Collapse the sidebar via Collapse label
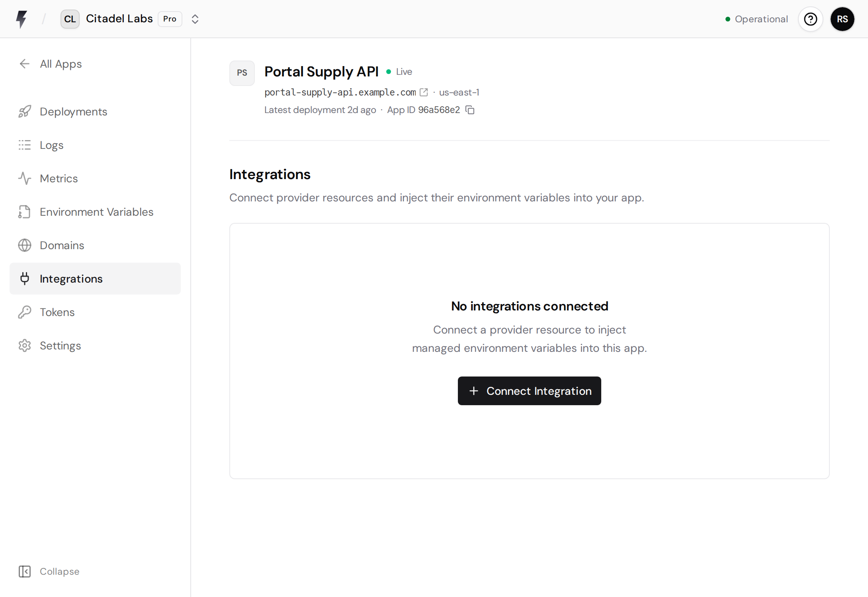The height and width of the screenshot is (597, 868). [x=60, y=572]
